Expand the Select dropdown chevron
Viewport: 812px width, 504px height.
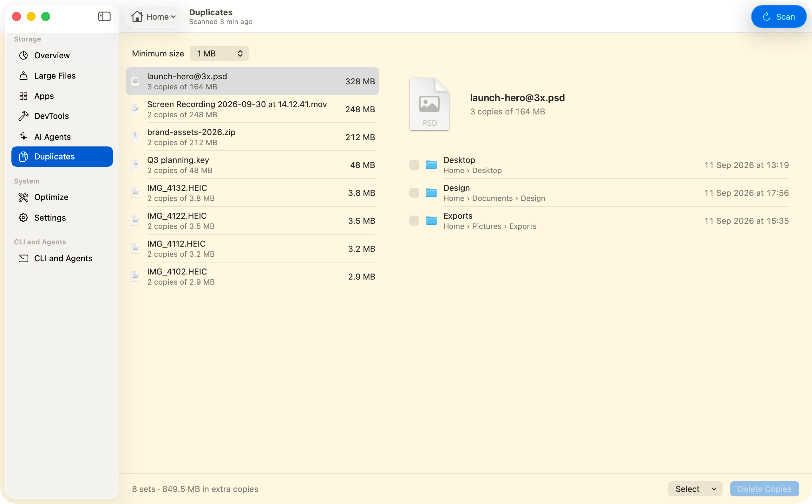[714, 489]
